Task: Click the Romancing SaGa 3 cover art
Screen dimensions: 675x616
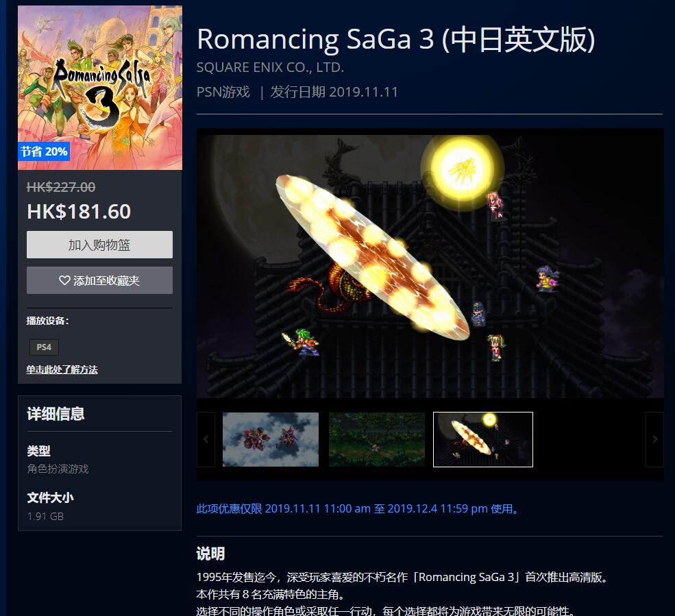Action: click(100, 88)
